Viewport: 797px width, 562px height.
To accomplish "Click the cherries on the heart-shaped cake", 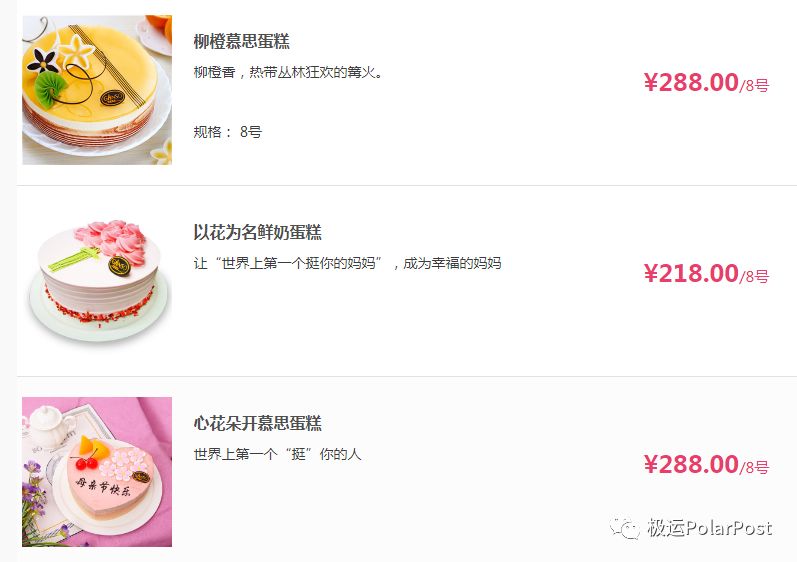I will (86, 463).
